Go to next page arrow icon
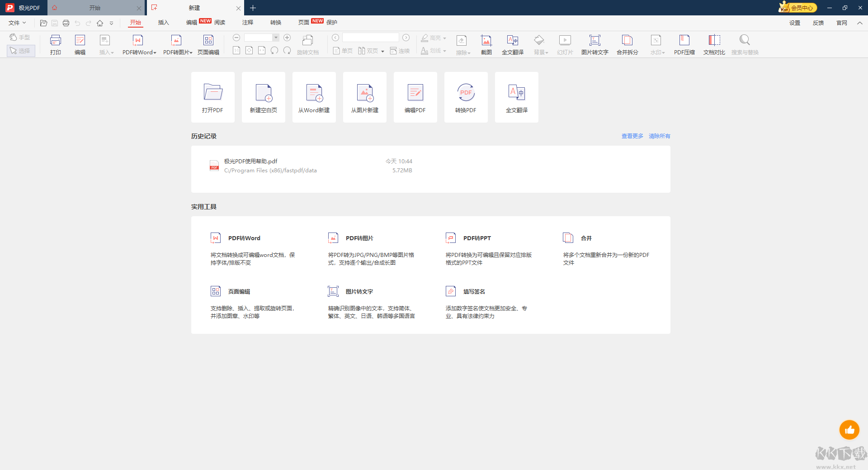868x470 pixels. pyautogui.click(x=406, y=38)
